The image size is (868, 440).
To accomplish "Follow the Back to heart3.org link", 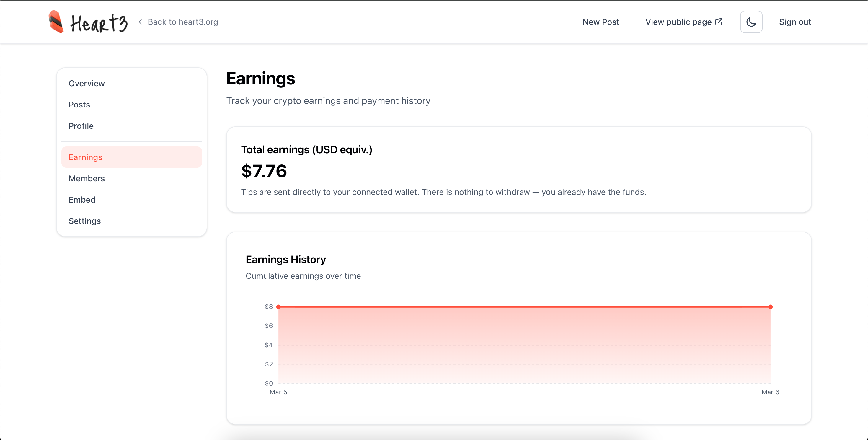I will point(183,22).
